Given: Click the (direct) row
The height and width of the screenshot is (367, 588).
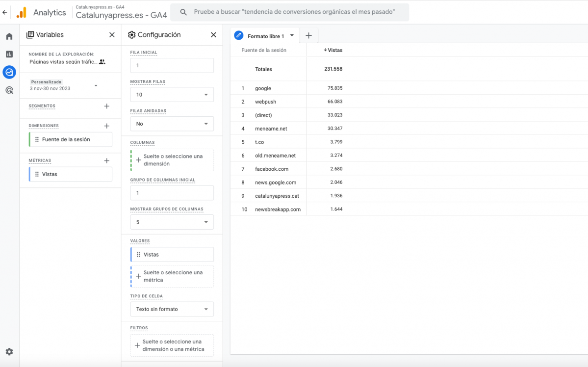Looking at the screenshot, I should [409, 115].
